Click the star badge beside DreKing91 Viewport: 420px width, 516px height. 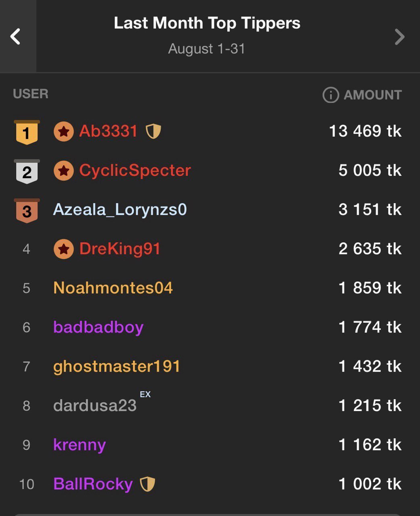(x=64, y=249)
